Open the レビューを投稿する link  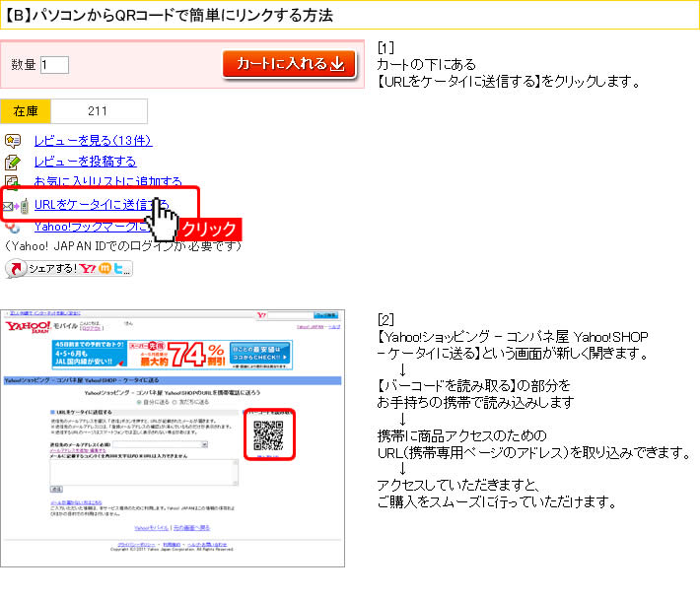coord(85,162)
